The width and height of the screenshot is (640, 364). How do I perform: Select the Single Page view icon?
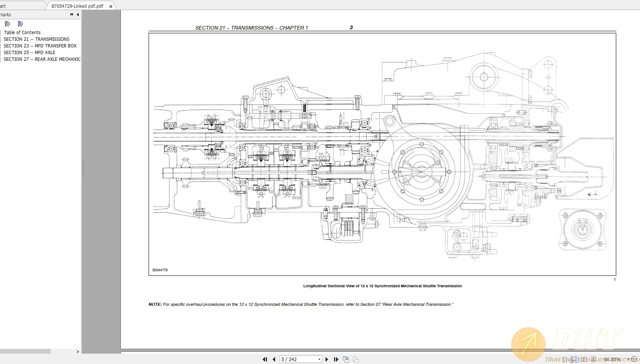tap(564, 359)
